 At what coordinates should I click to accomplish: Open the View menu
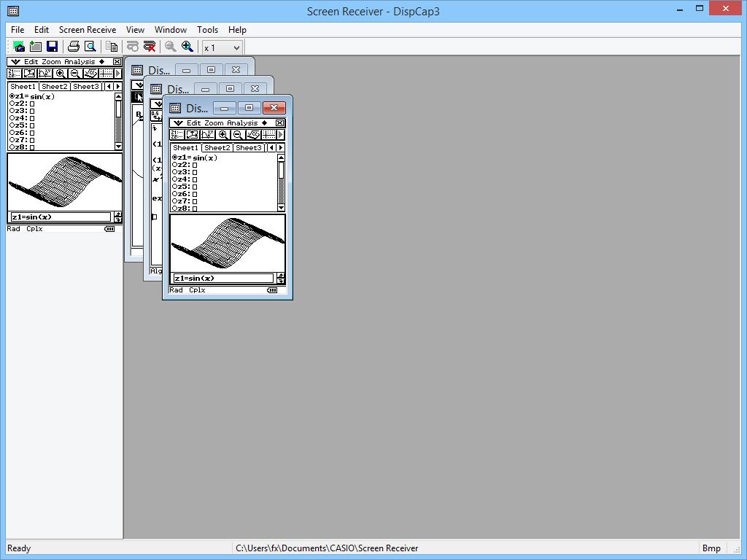(135, 29)
